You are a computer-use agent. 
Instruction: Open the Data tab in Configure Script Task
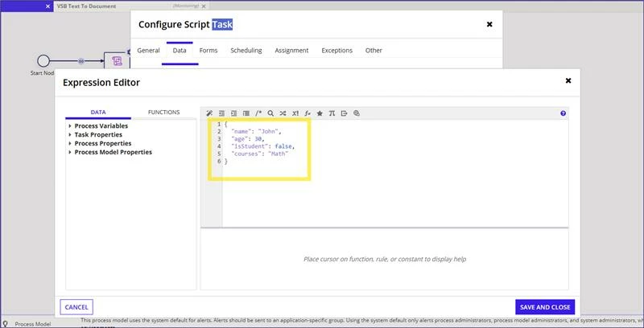(x=180, y=51)
